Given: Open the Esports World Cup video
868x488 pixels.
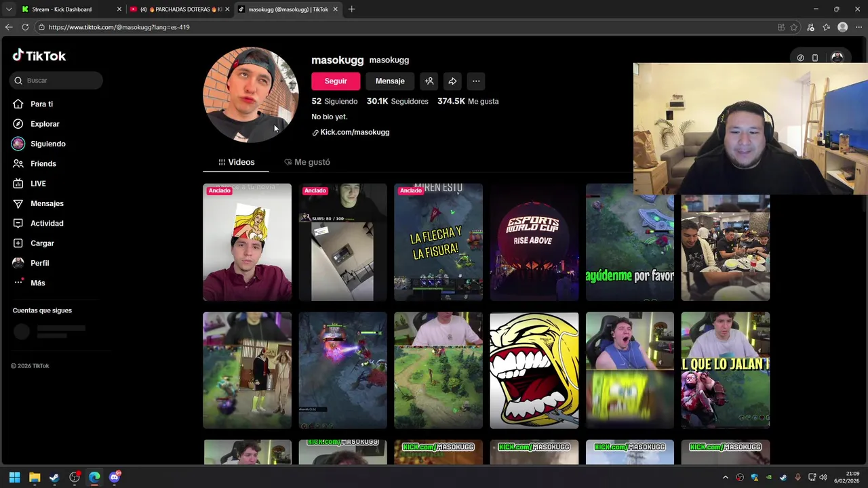Looking at the screenshot, I should (x=534, y=242).
